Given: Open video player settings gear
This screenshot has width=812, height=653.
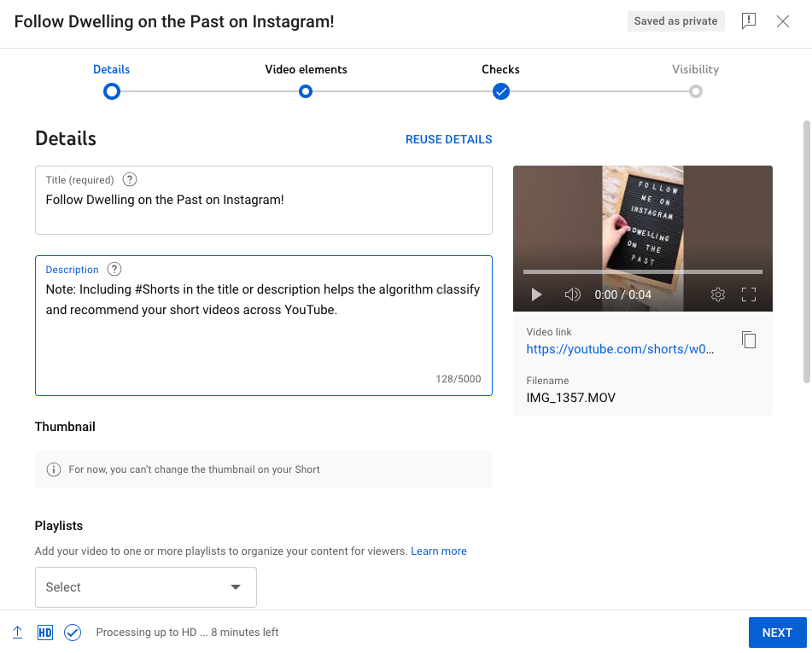Looking at the screenshot, I should pyautogui.click(x=718, y=294).
